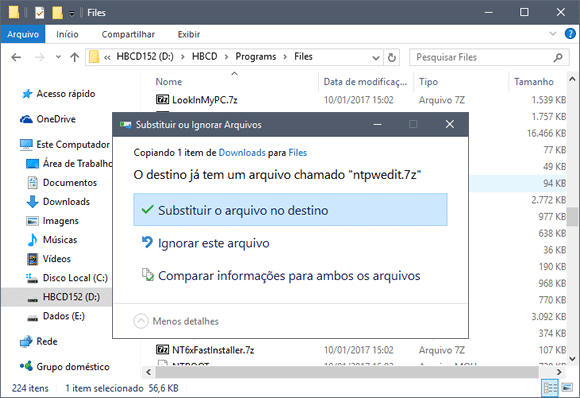580x398 pixels.
Task: Click HBCD152 (D:) in the address bar
Action: click(145, 57)
